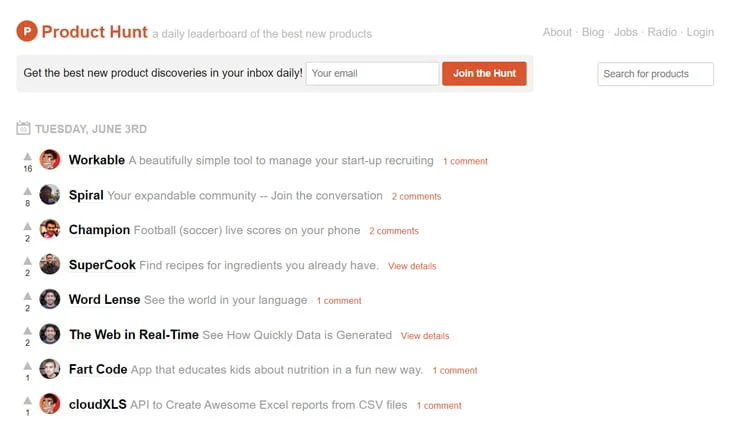Click 'Find recipes for ingredients you already have.'

(259, 265)
